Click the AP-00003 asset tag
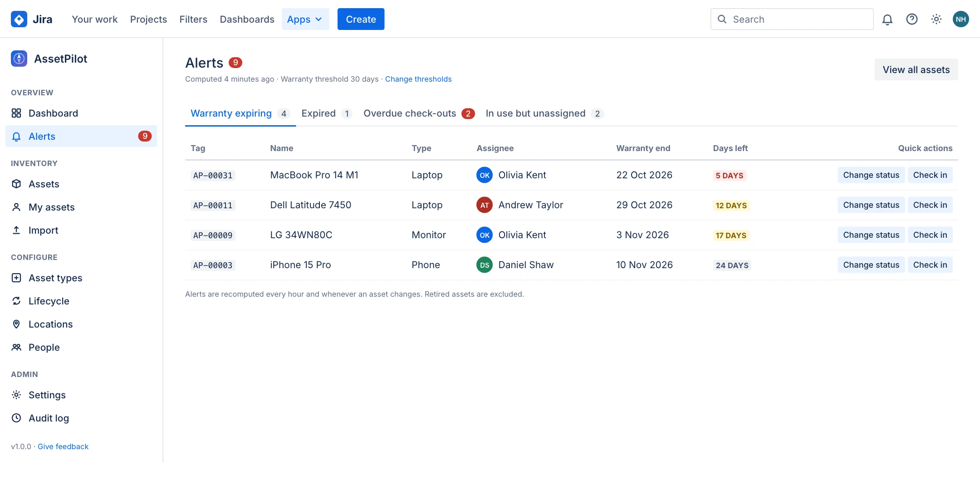The height and width of the screenshot is (490, 980). 213,265
